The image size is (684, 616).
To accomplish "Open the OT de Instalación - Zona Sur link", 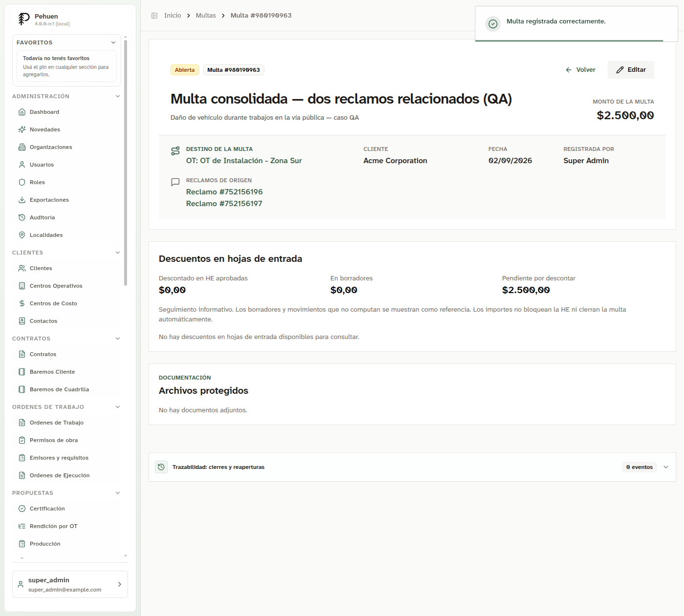I will click(x=244, y=161).
